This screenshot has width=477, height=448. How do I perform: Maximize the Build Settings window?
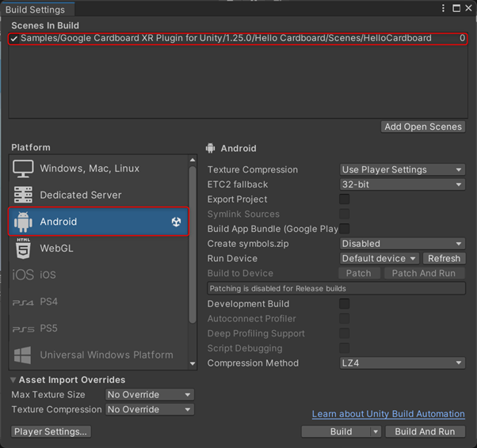456,8
